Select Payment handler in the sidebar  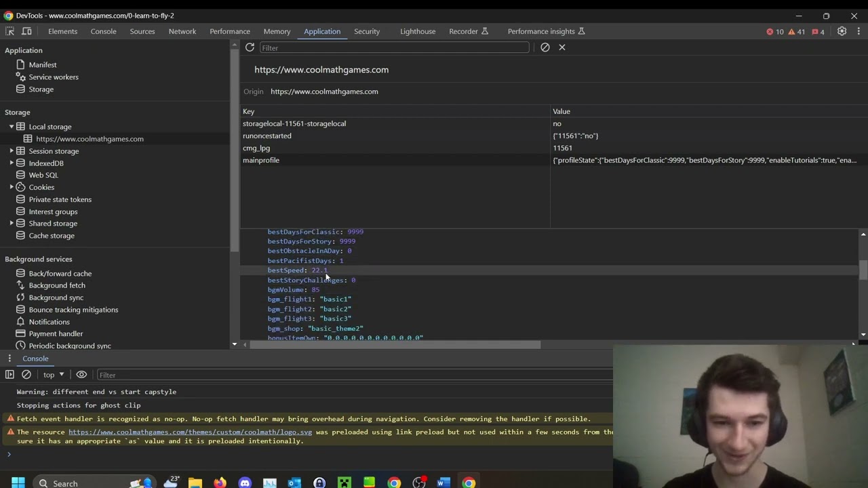coord(56,333)
